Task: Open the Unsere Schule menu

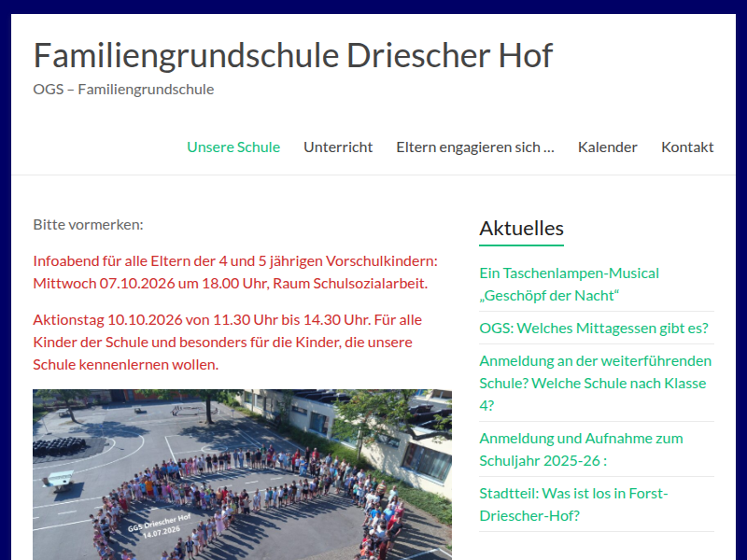Action: pos(233,147)
